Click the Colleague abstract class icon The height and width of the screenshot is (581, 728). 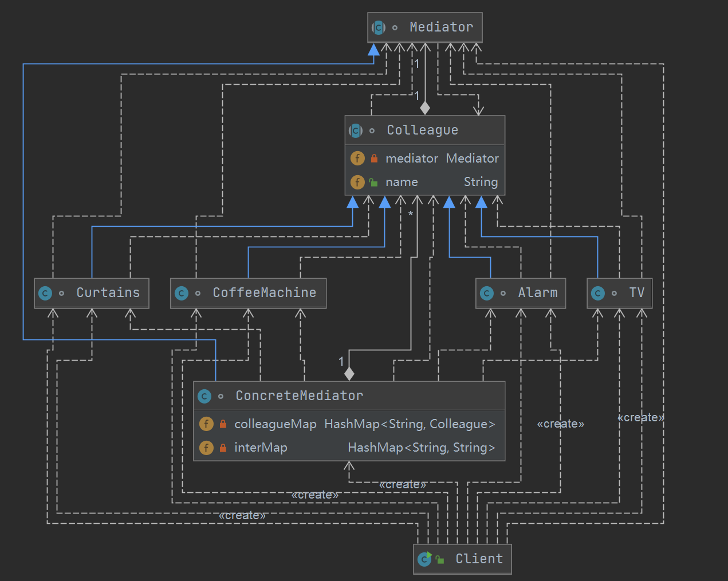click(356, 131)
